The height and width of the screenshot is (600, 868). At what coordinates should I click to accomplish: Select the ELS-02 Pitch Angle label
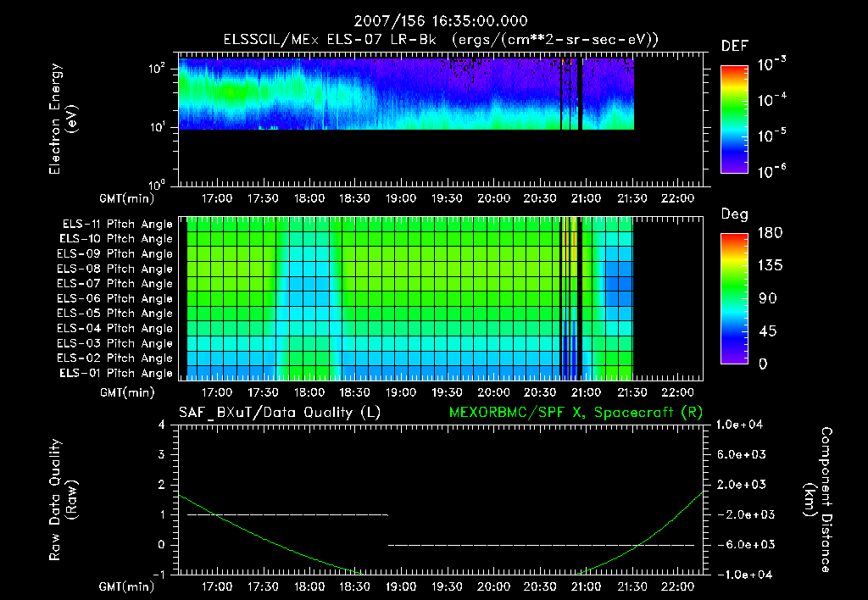pos(115,358)
